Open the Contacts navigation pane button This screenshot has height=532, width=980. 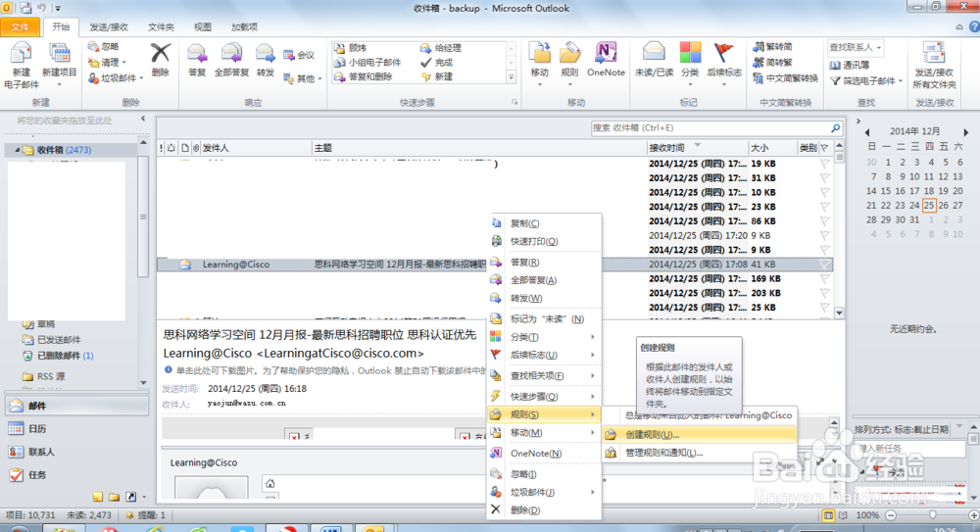[x=76, y=452]
